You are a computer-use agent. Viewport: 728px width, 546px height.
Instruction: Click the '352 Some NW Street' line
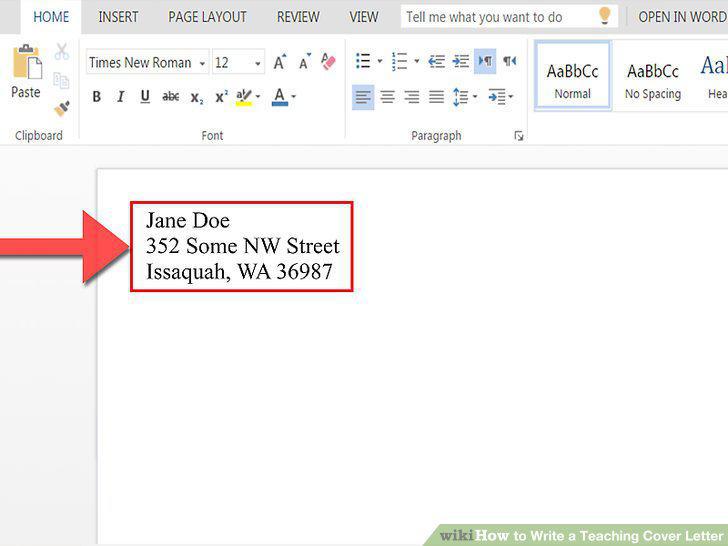[243, 246]
